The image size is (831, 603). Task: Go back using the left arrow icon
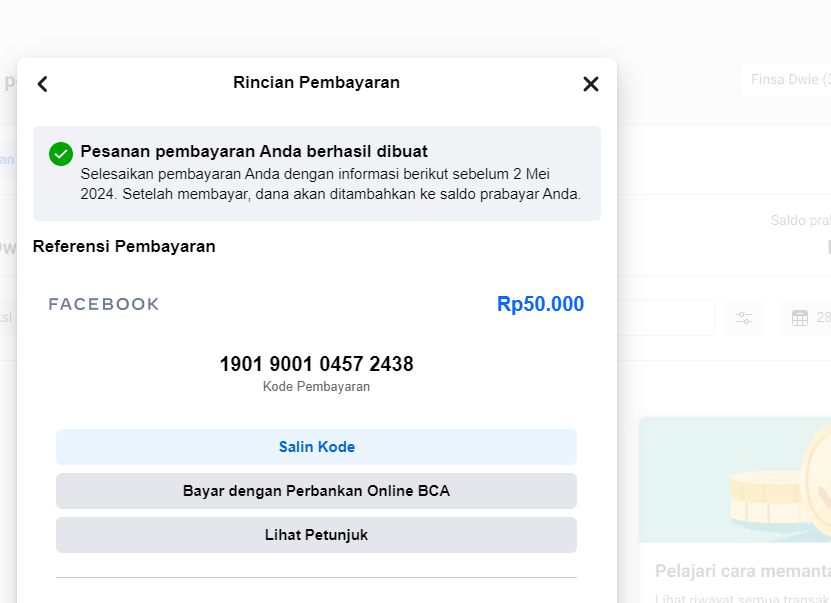pos(42,84)
